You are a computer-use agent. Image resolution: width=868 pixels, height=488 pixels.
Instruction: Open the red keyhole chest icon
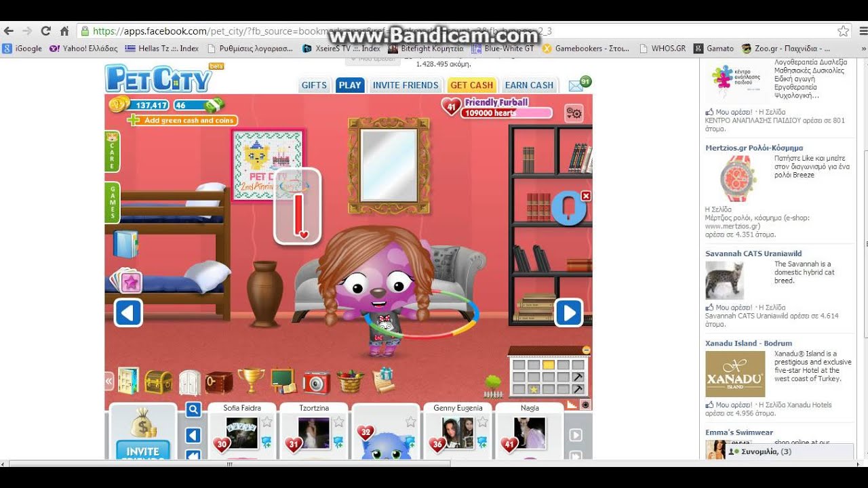click(219, 382)
